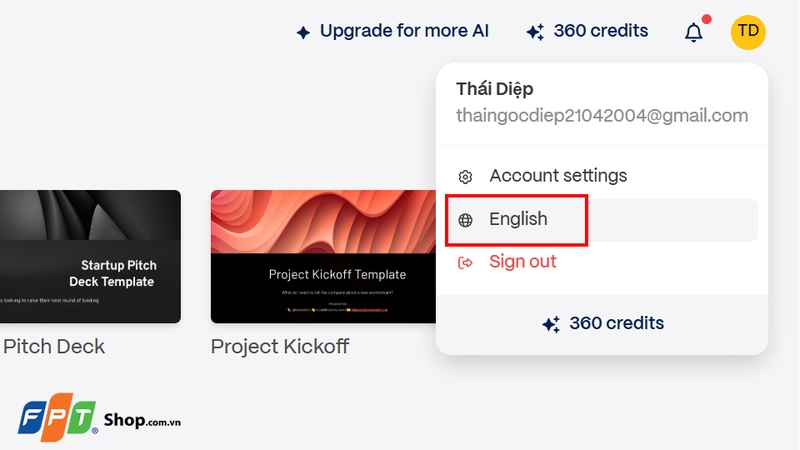Open the Startup Pitch Deck Template thumbnail

(90, 256)
